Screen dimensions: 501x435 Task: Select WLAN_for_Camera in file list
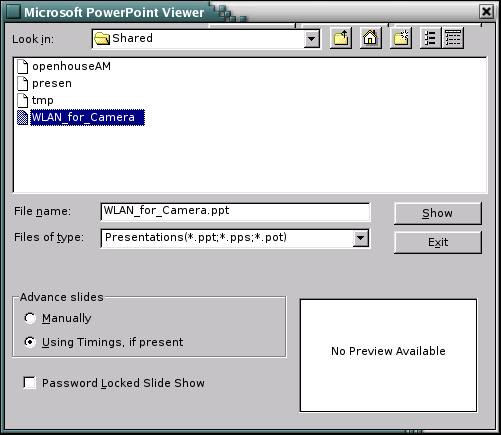pyautogui.click(x=87, y=117)
